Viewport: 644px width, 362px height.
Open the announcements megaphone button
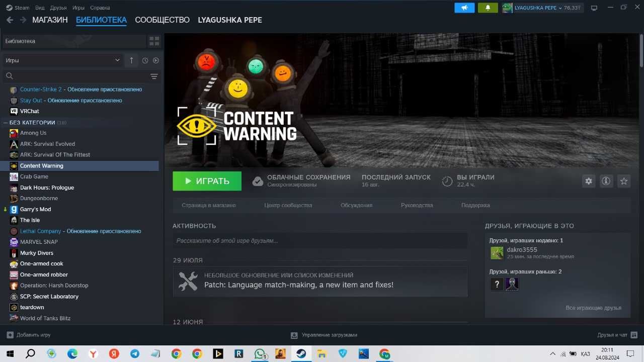[x=464, y=8]
